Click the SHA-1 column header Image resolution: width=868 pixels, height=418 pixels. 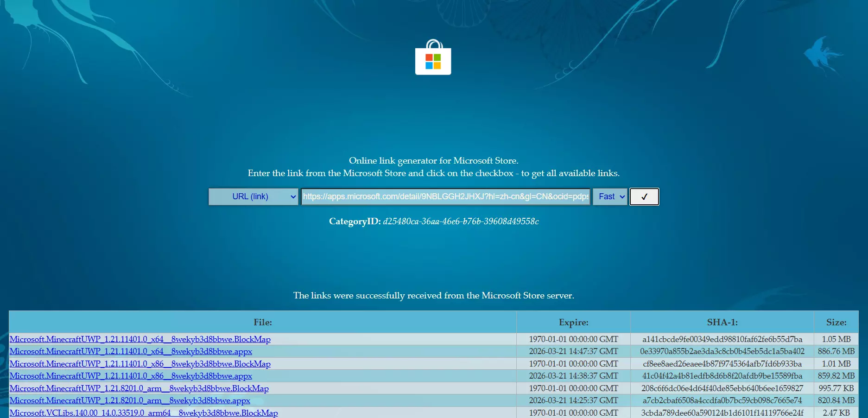tap(722, 322)
